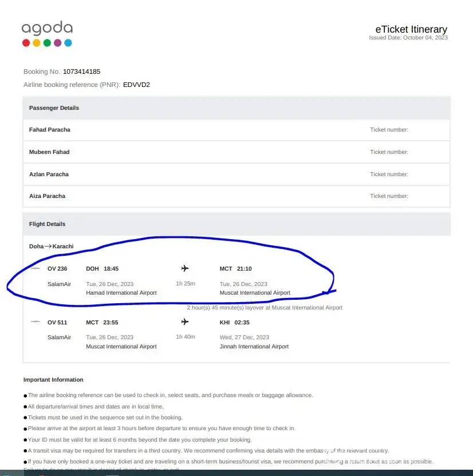
Task: Click the airplane icon in the OV 511 row
Action: point(185,322)
